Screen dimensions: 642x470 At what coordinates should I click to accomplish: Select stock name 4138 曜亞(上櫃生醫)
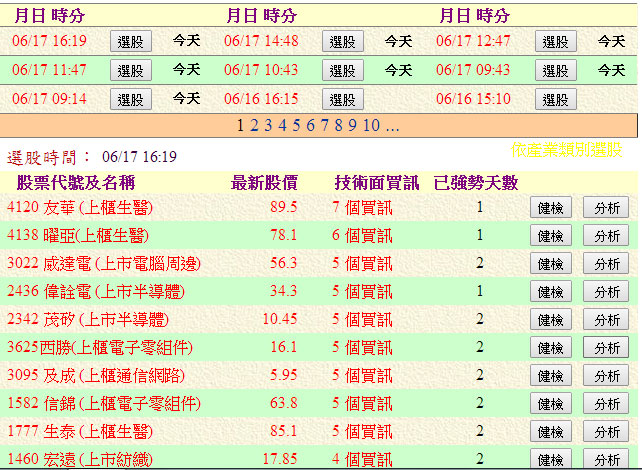(78, 235)
